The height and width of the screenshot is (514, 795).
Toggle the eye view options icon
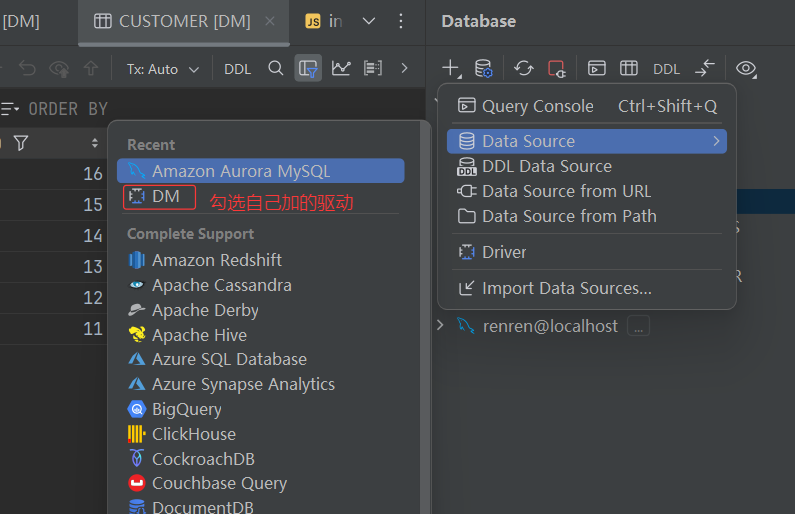[746, 68]
